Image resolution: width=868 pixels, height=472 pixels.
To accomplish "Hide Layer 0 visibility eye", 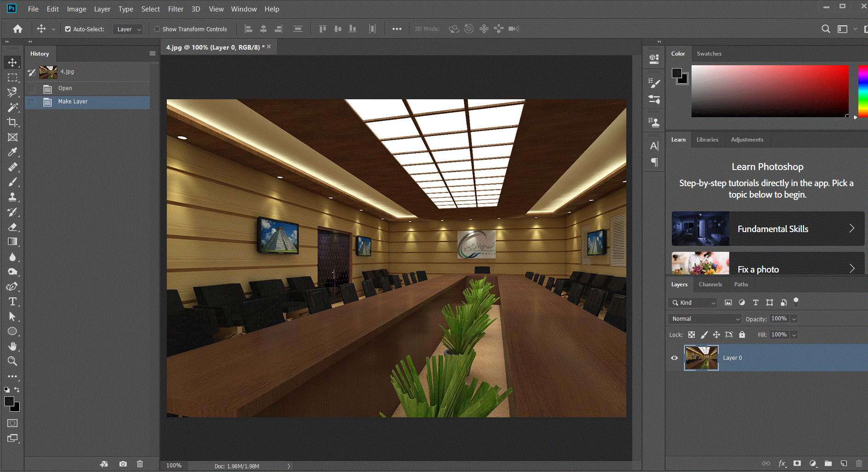I will [x=675, y=358].
